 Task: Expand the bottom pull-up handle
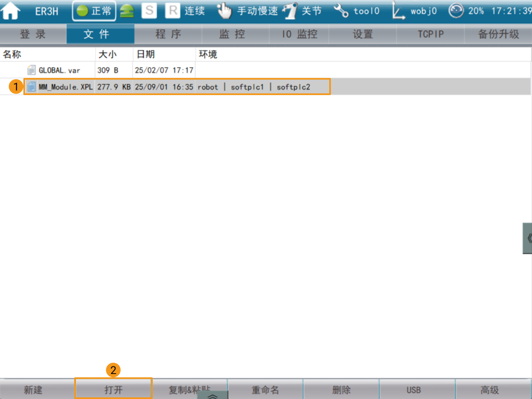(x=213, y=395)
